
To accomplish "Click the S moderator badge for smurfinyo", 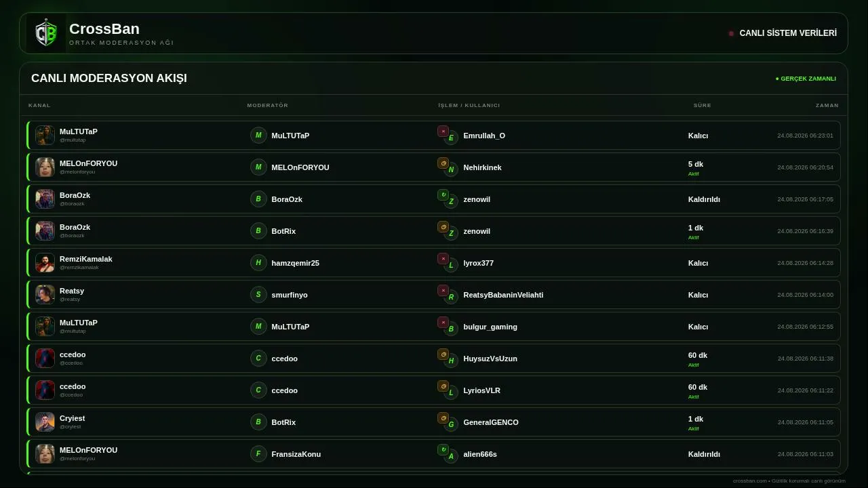I will point(258,295).
